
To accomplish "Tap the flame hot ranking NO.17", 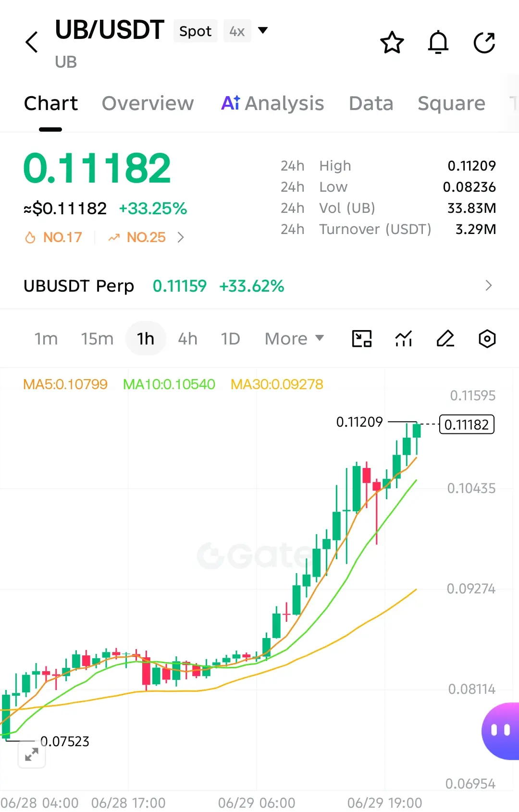I will click(53, 237).
